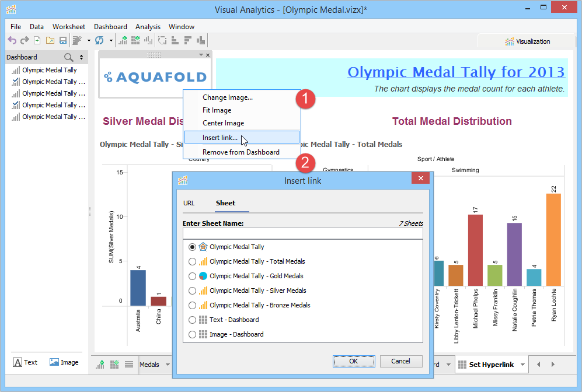The width and height of the screenshot is (582, 392).
Task: Choose Change Image from context menu
Action: click(x=242, y=97)
